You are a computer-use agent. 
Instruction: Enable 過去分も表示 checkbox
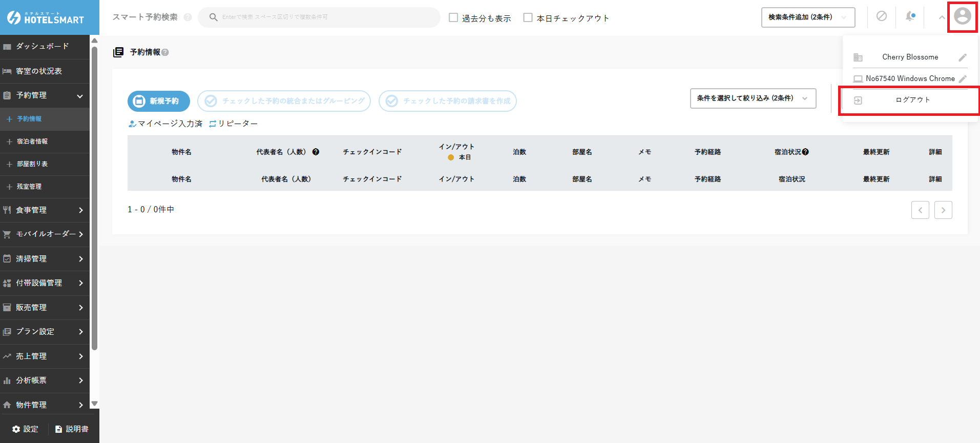(453, 17)
